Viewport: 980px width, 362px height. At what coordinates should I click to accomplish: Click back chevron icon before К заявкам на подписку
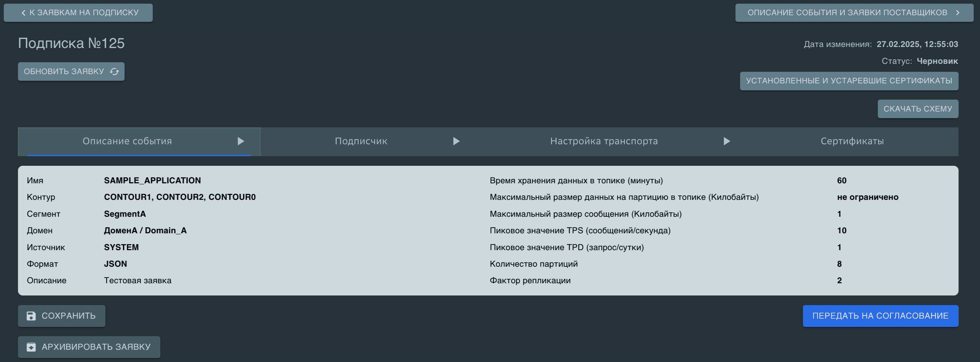click(x=23, y=13)
